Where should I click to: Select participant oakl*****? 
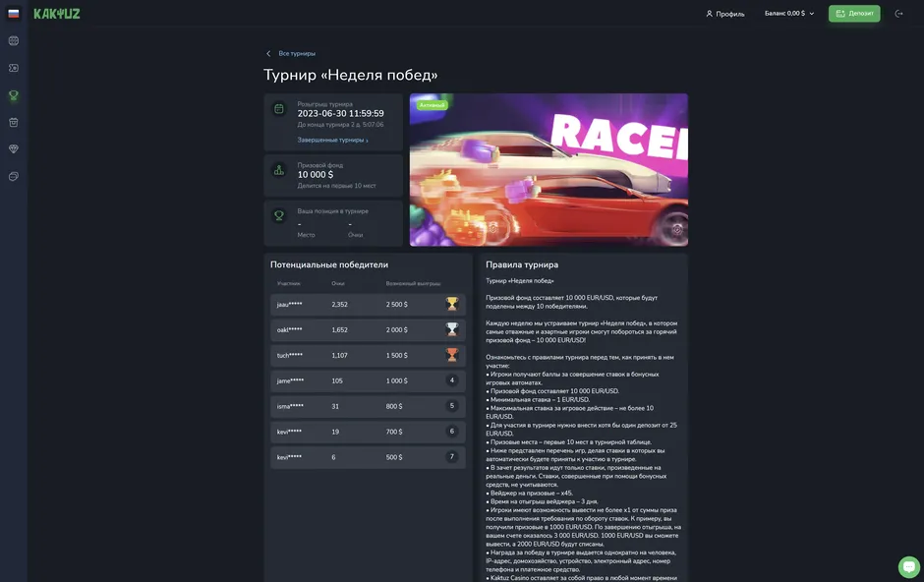[x=289, y=330]
